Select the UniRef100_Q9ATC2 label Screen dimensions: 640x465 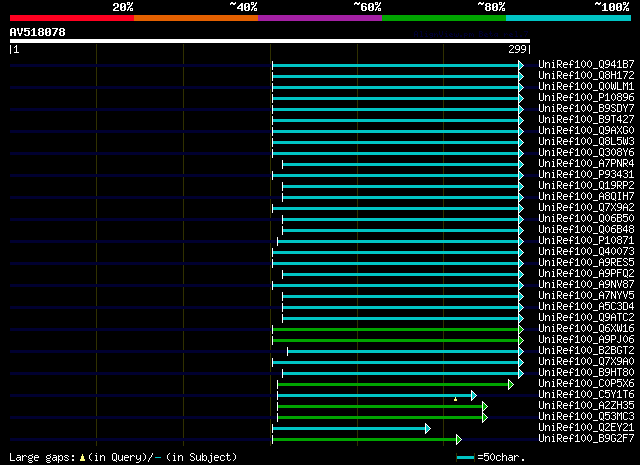pyautogui.click(x=586, y=318)
